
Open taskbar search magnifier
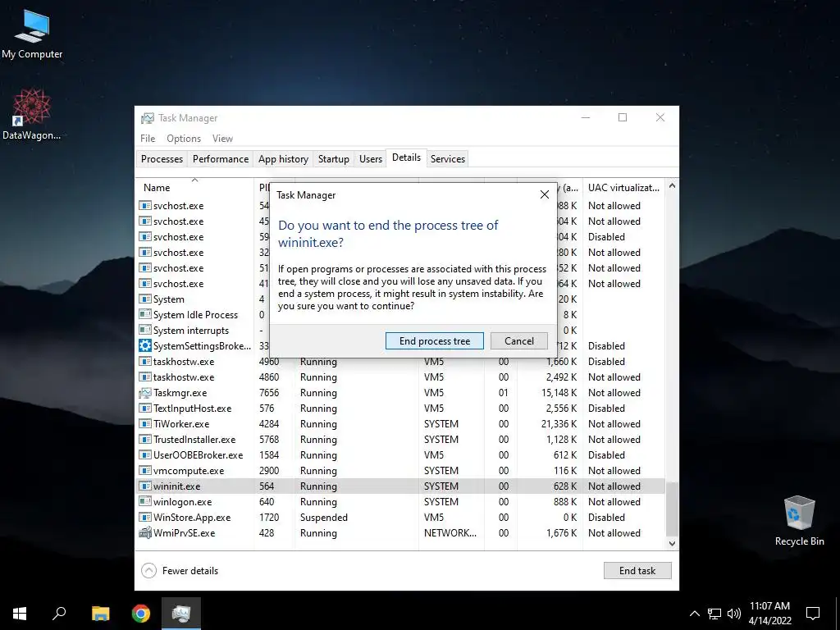pyautogui.click(x=59, y=614)
